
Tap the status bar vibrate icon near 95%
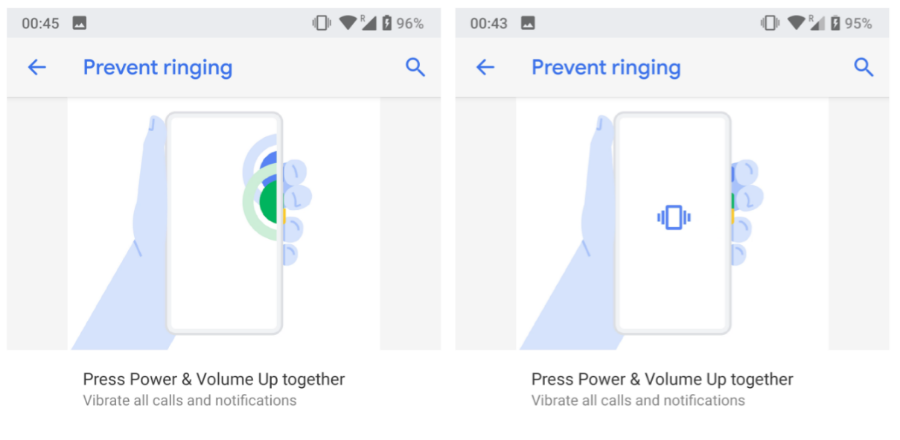[x=769, y=23]
